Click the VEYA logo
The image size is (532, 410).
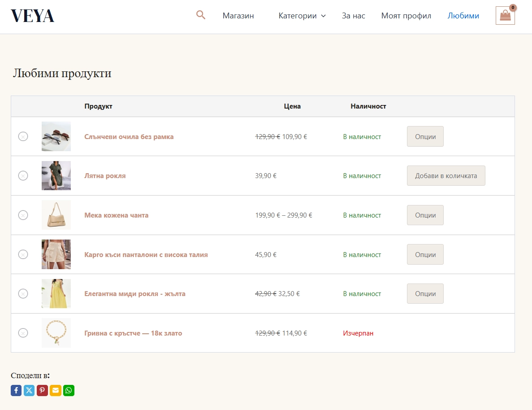33,16
